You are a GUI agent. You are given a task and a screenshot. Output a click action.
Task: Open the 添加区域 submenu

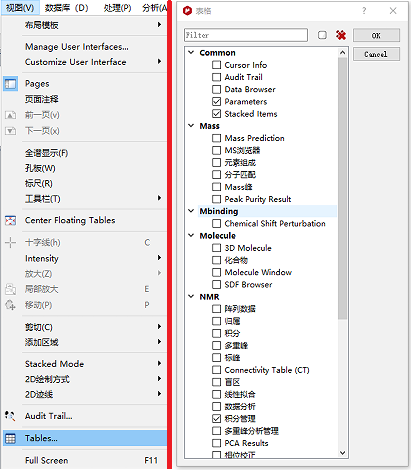tap(85, 342)
